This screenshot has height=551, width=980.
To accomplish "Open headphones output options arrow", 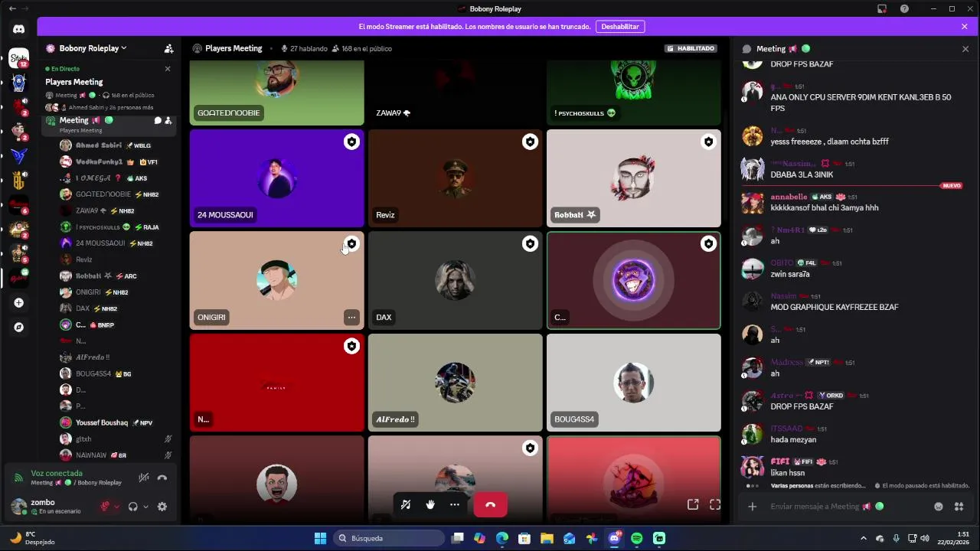I will (x=145, y=507).
